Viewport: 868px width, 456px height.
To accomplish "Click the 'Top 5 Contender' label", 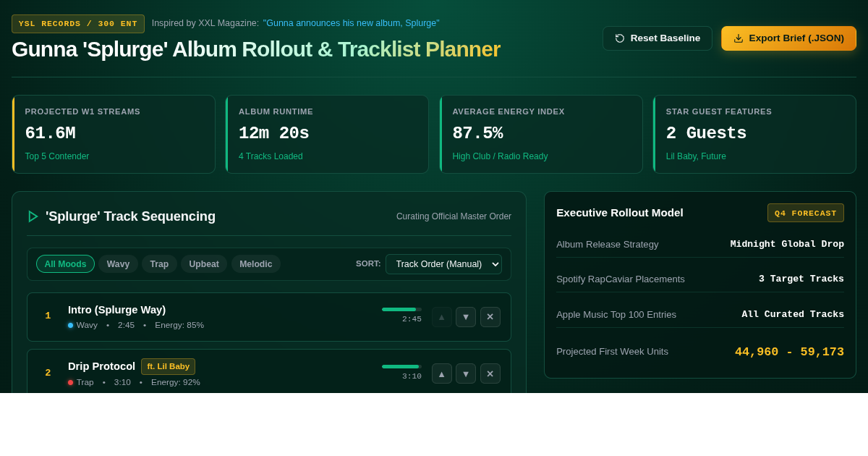I will pyautogui.click(x=57, y=156).
